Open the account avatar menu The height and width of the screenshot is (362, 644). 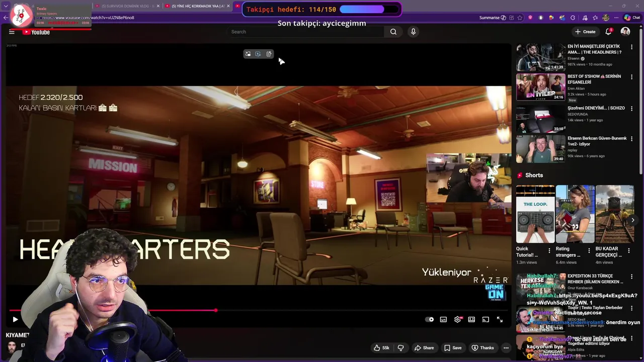(x=625, y=32)
